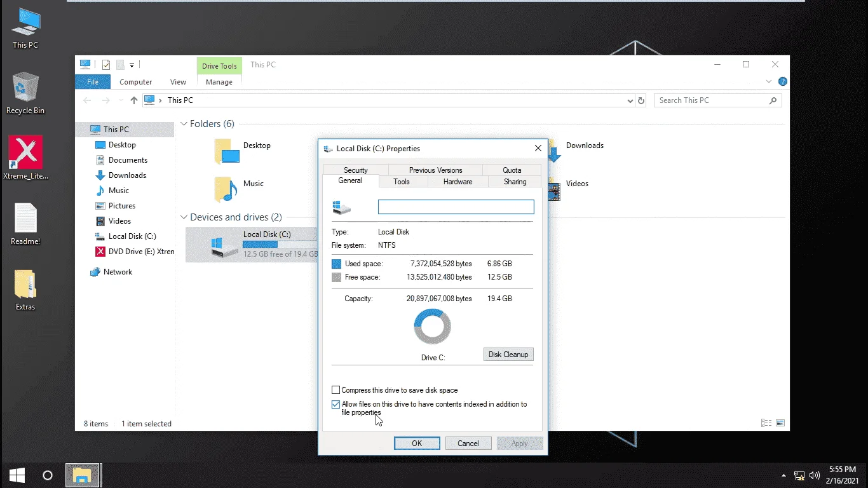Collapse the Folders (6) group
868x488 pixels.
184,124
